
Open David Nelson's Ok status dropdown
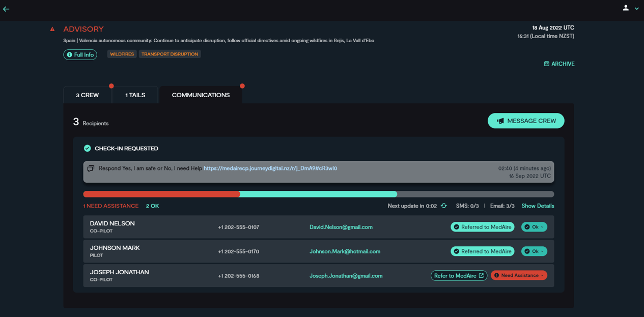(x=534, y=226)
